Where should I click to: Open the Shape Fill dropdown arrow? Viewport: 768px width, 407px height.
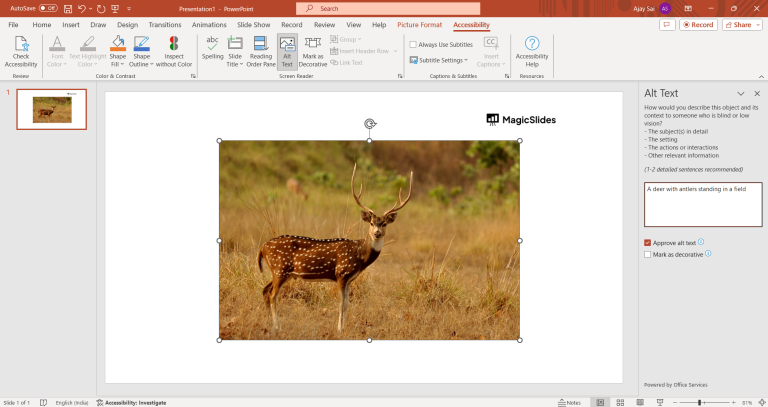tap(122, 64)
